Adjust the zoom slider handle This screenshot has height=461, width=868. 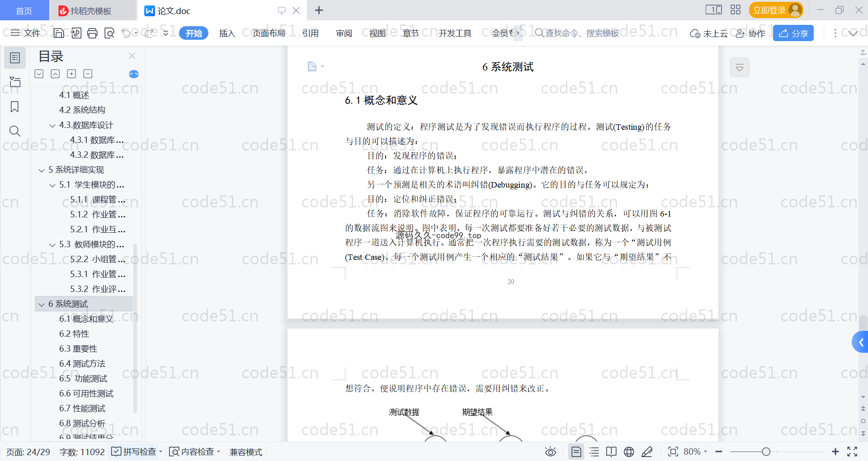click(x=766, y=452)
